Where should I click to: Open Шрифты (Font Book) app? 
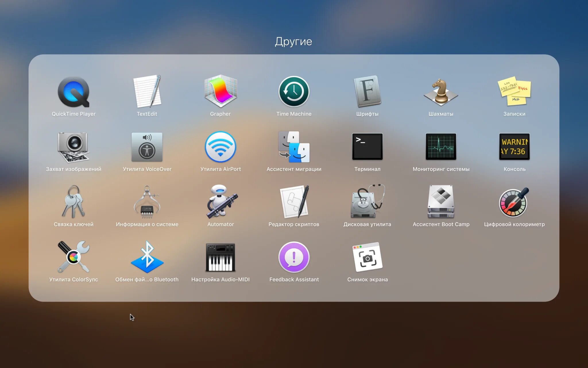tap(367, 92)
